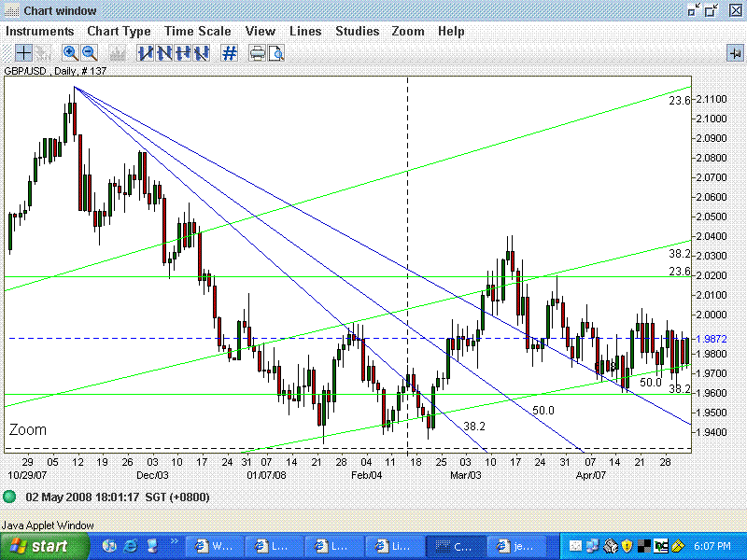Image resolution: width=747 pixels, height=560 pixels.
Task: Toggle the pin icon at toolbar right
Action: [734, 53]
